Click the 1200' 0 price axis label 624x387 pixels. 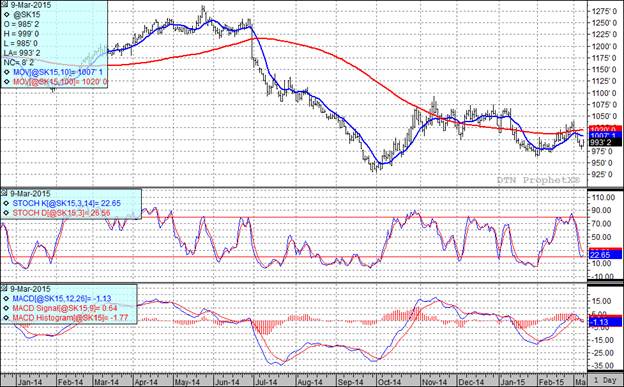[x=604, y=46]
